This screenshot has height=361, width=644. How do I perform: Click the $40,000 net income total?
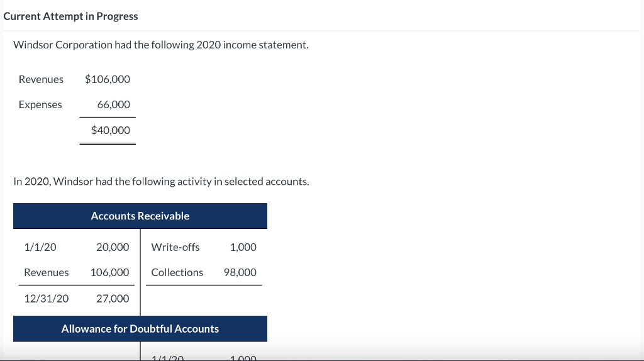coord(111,130)
